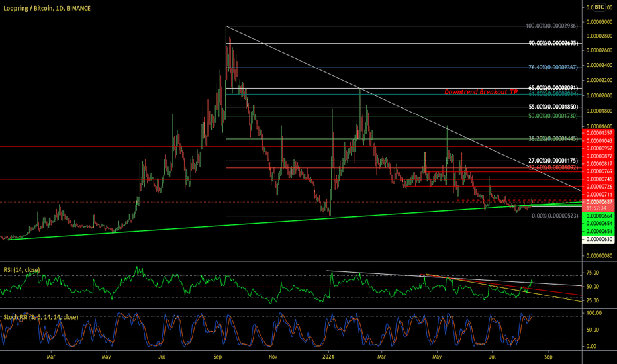Select the 55.00%(0.00001850) Fibonacci label
The image size is (617, 364).
553,107
